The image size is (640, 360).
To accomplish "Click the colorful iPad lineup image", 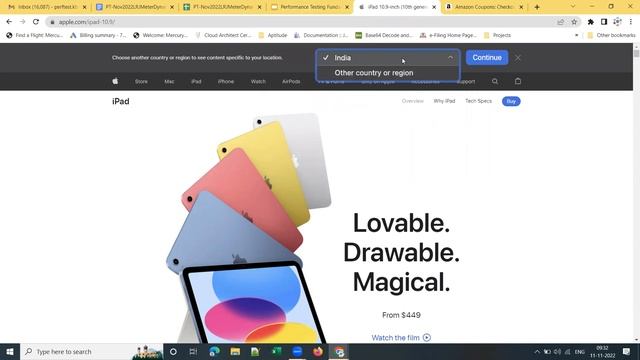I will pos(249,229).
